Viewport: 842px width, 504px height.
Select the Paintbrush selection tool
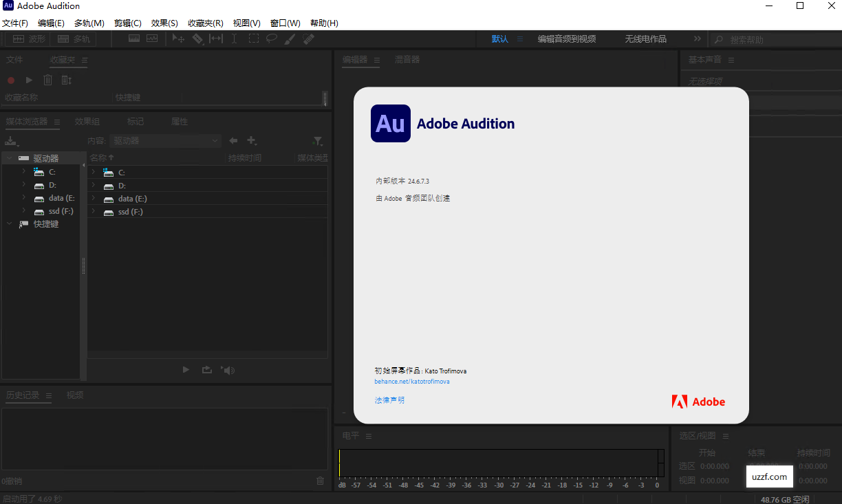pyautogui.click(x=290, y=39)
